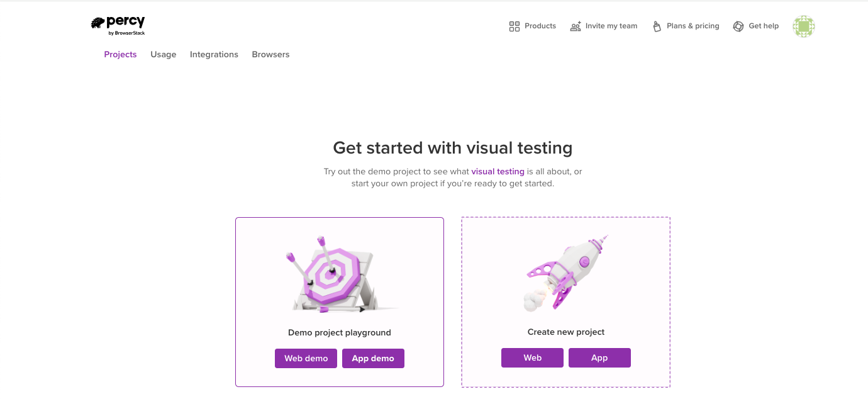Viewport: 868px width, 399px height.
Task: Open the Products menu label
Action: tap(540, 26)
